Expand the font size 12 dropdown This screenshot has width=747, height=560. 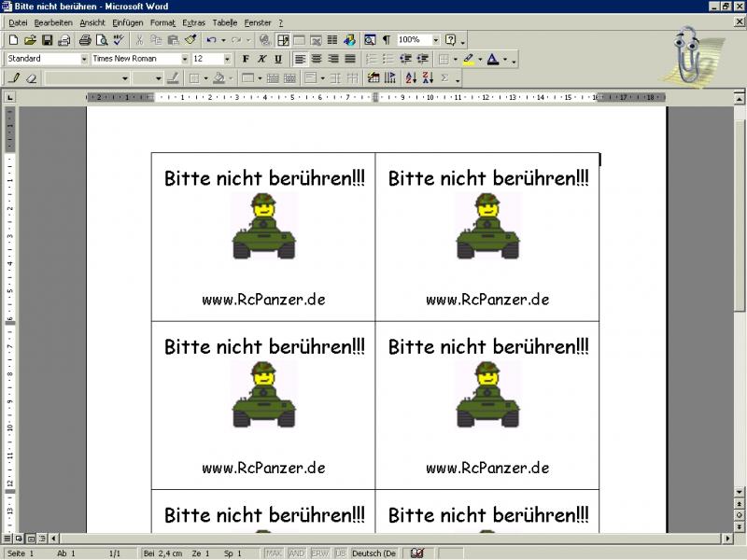click(x=227, y=59)
